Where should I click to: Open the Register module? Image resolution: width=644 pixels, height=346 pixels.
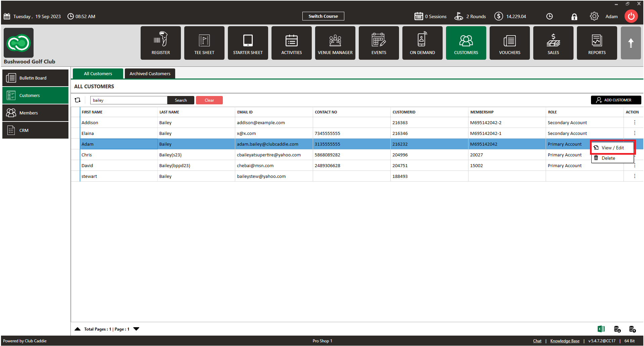point(160,43)
